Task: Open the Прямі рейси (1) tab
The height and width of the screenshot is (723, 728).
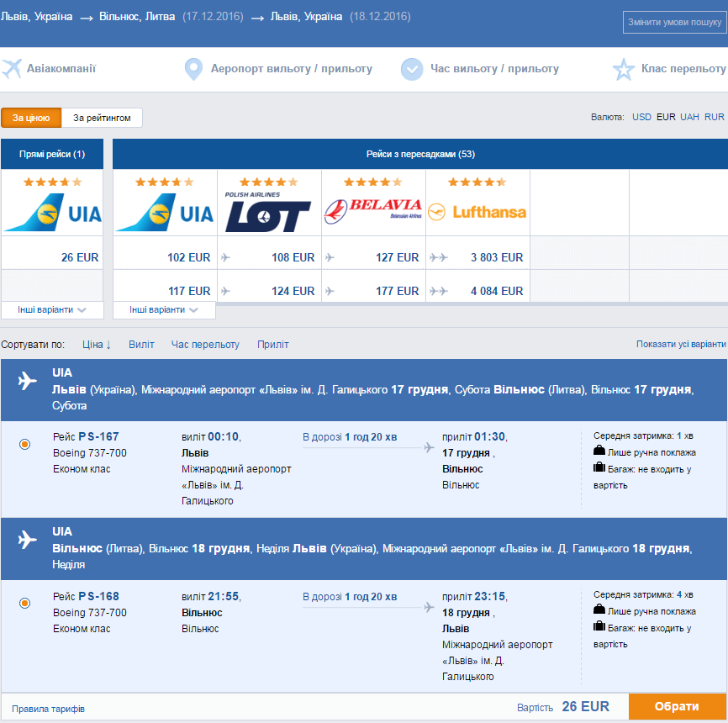Action: click(x=52, y=154)
